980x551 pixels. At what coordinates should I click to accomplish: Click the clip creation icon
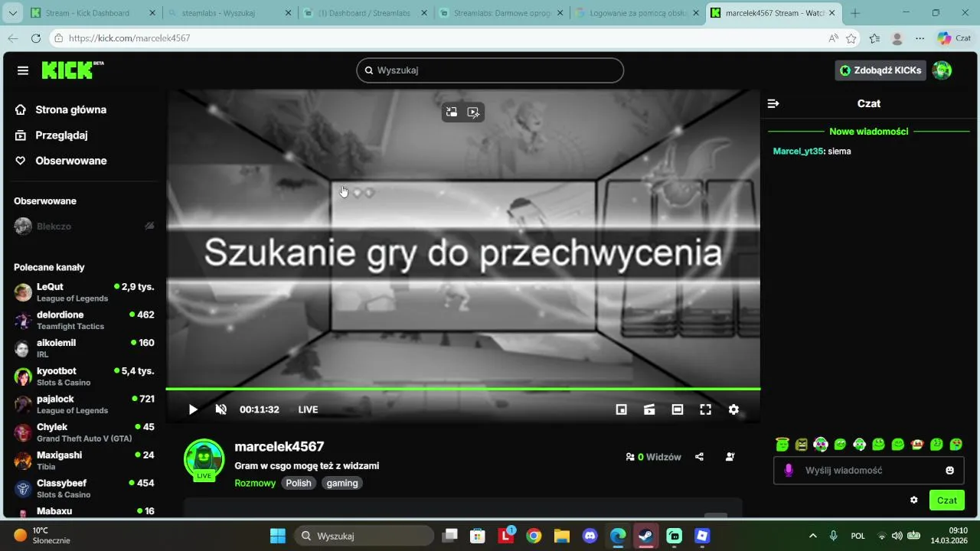pos(649,409)
